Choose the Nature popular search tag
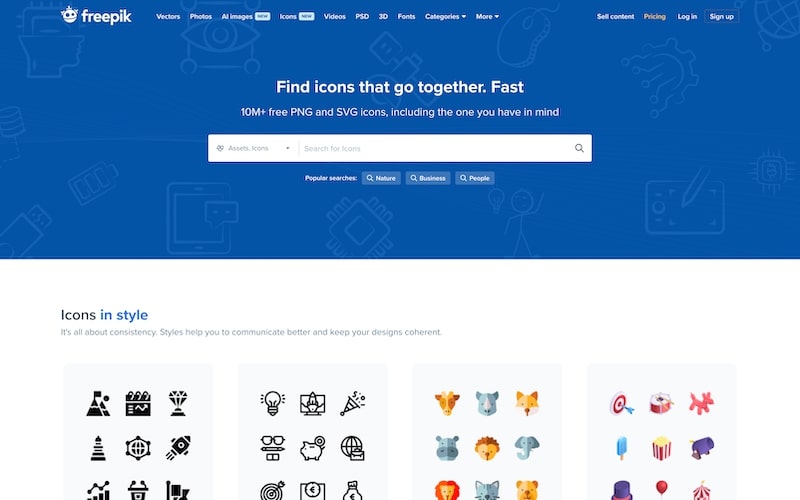This screenshot has height=500, width=800. [381, 178]
